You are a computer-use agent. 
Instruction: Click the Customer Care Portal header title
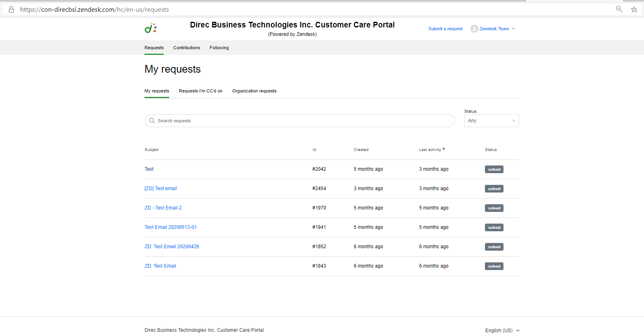click(x=292, y=25)
